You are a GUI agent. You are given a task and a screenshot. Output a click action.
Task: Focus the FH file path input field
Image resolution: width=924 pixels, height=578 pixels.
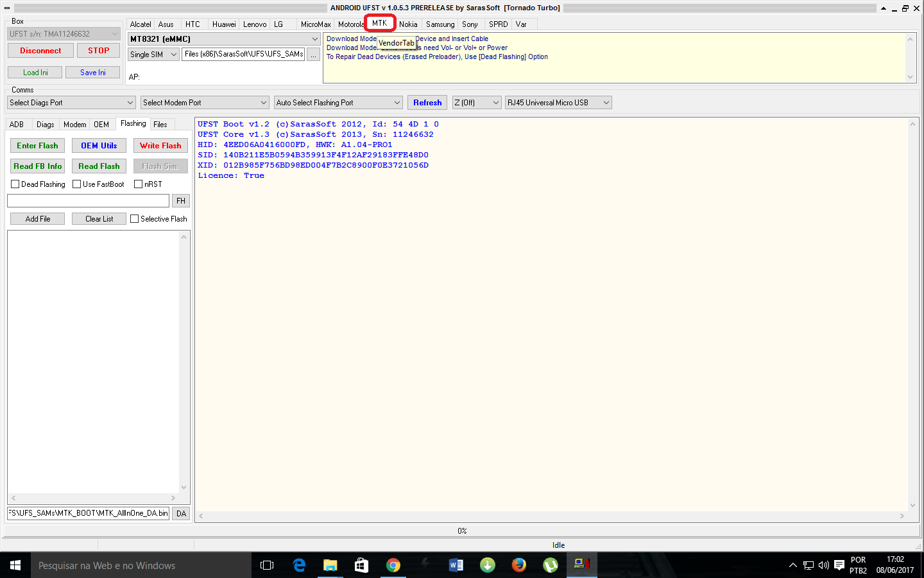(x=88, y=201)
